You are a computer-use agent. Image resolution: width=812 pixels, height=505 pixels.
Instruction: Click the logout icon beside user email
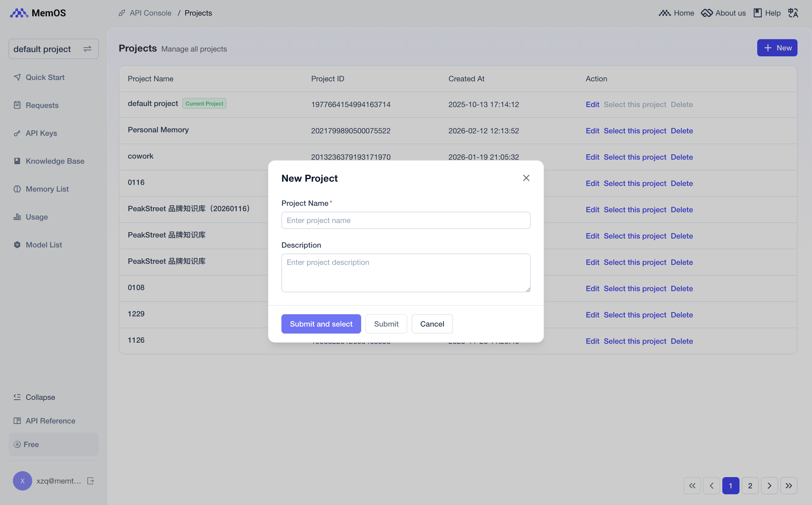point(90,481)
